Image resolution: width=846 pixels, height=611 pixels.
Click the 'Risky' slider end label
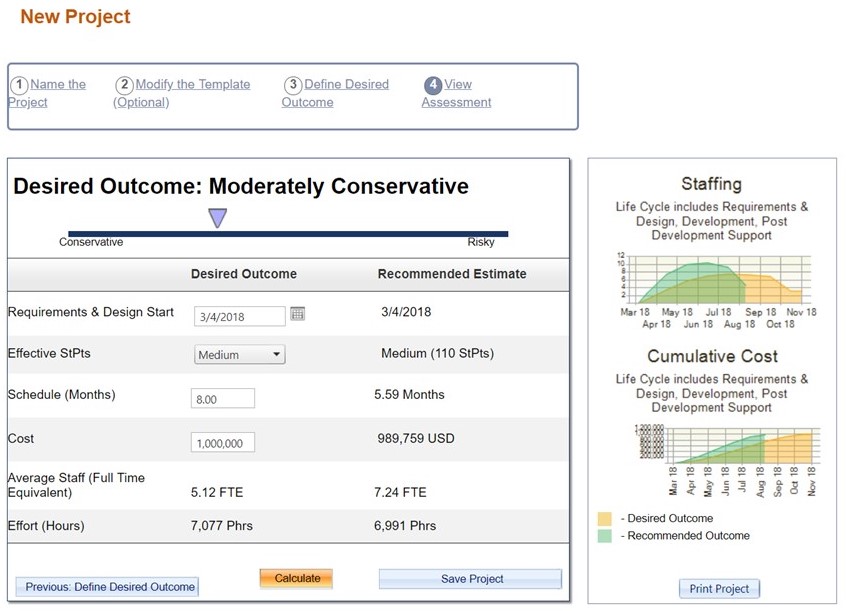(481, 242)
